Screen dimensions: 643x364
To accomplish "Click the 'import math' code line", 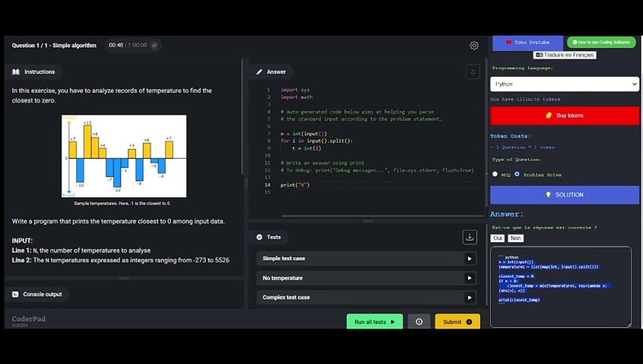I will click(x=297, y=97).
